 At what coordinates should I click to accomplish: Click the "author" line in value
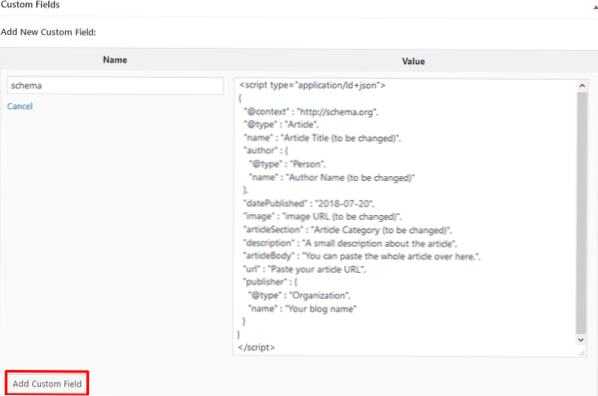pos(266,150)
